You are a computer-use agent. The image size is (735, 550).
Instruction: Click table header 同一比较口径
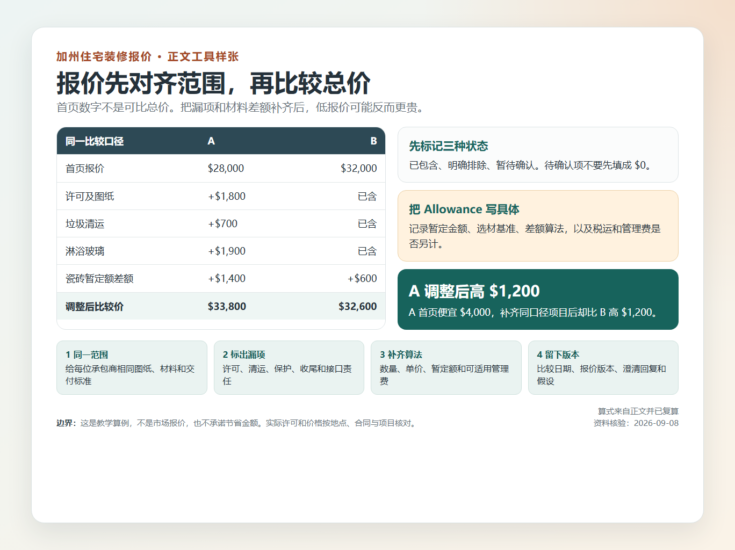tap(94, 141)
